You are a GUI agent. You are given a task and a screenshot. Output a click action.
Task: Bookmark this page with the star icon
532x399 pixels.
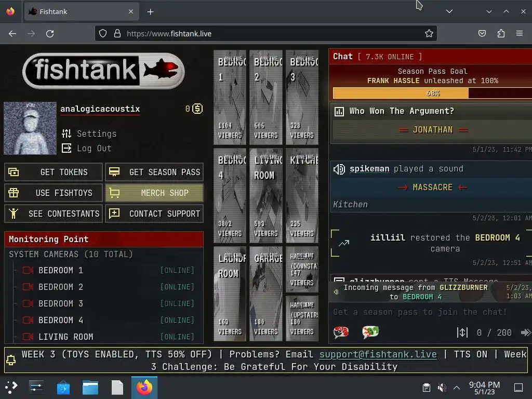429,33
